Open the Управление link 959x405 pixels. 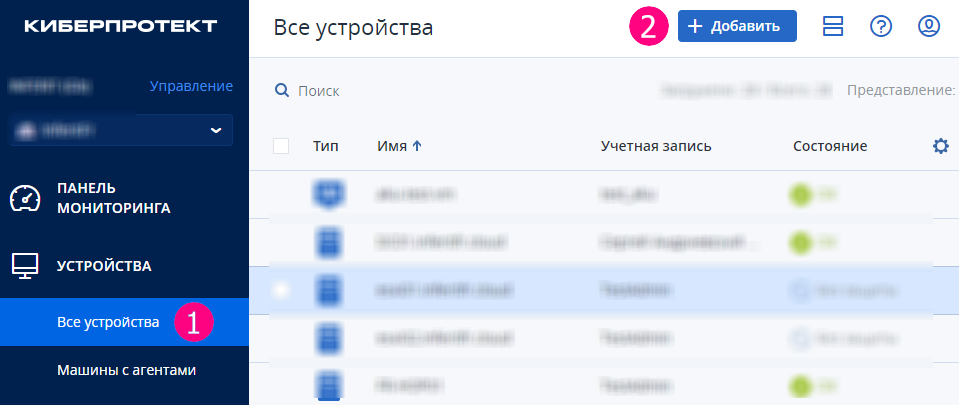(x=191, y=86)
